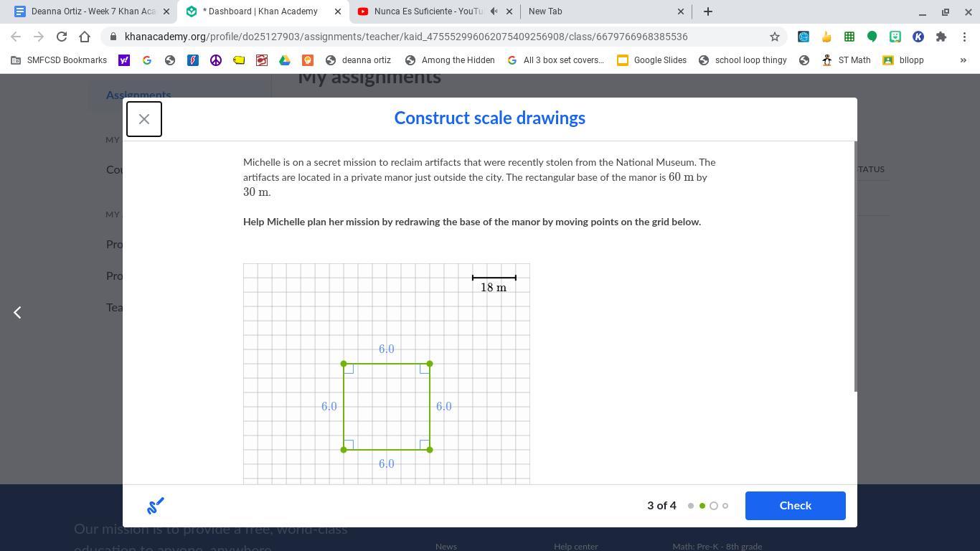Go back to the previous page
This screenshot has width=980, height=551.
tap(16, 37)
